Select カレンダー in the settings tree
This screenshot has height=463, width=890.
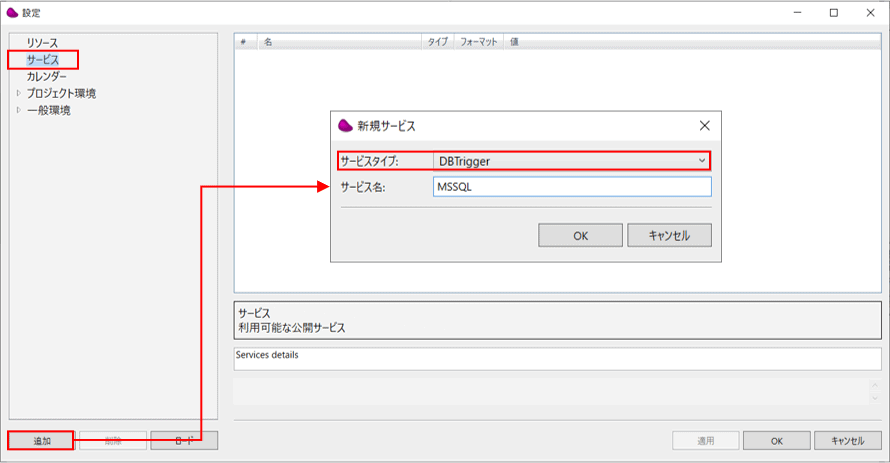click(47, 77)
